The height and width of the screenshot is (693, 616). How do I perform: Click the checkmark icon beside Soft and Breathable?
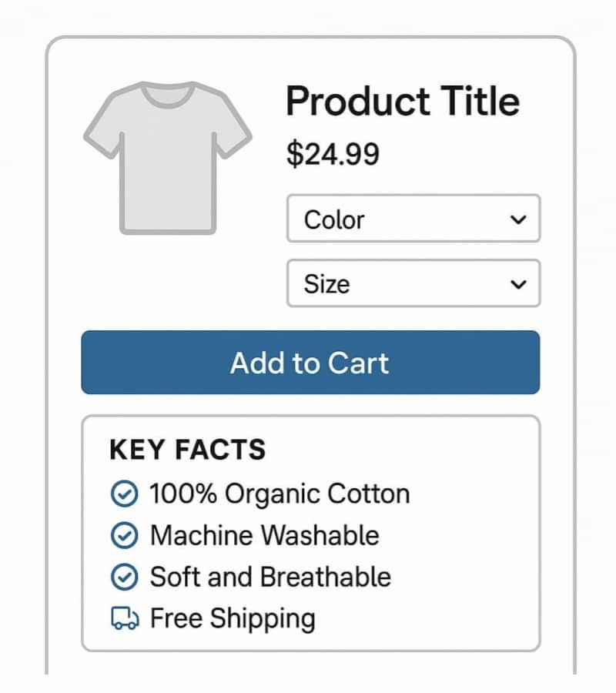point(124,577)
